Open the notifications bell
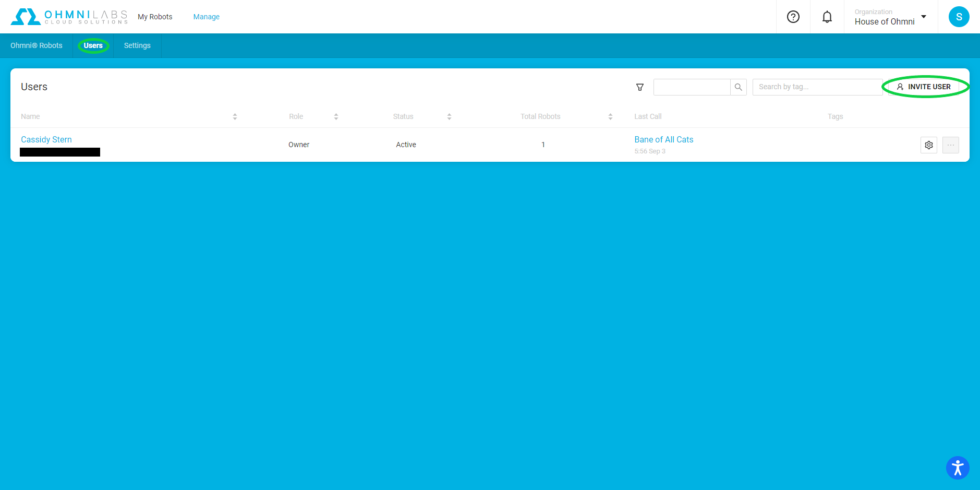Viewport: 980px width, 490px height. coord(827,17)
